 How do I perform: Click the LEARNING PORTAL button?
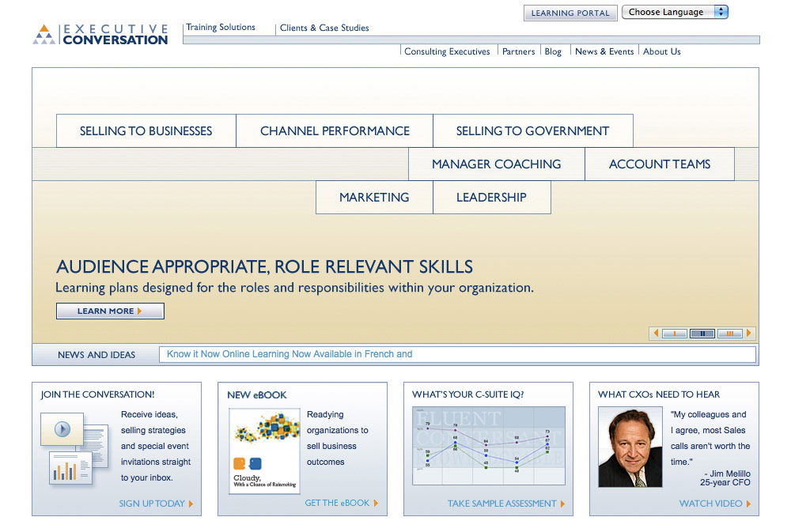[570, 13]
